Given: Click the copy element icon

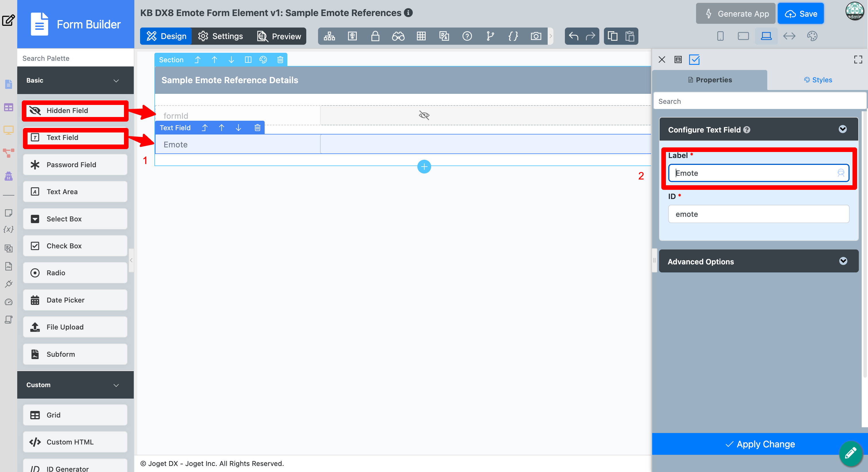Looking at the screenshot, I should [613, 36].
